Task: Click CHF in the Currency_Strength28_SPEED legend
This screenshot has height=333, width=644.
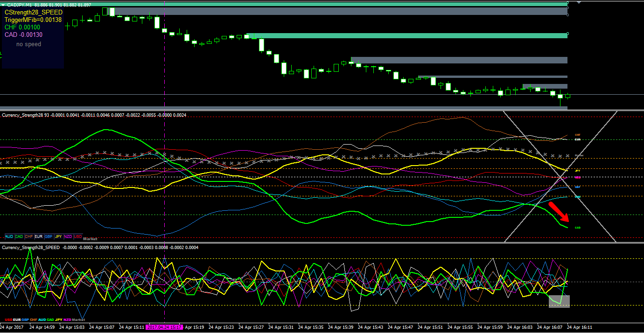Action: point(34,320)
